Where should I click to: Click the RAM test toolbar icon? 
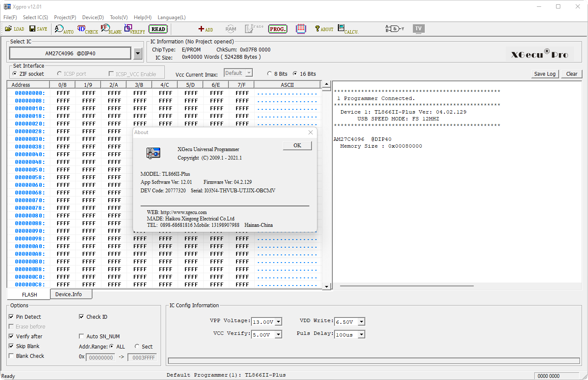pos(231,29)
